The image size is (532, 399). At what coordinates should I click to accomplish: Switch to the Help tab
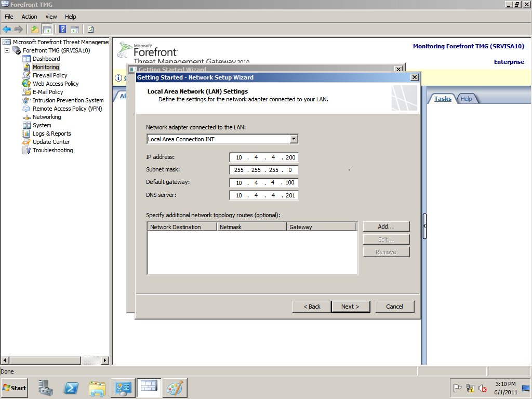pyautogui.click(x=467, y=99)
